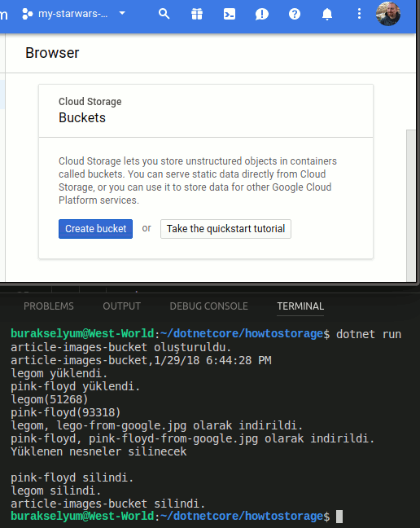Screen dimensions: 420x528
Task: Click the Create bucket button
Action: click(x=95, y=229)
